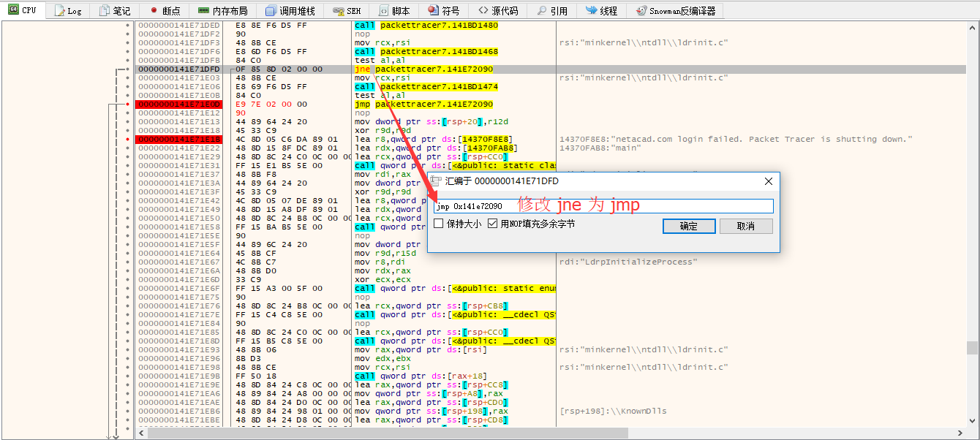Click lea rdx,qword ptr ds:[14370FAB8] instruction
The height and width of the screenshot is (440, 980).
tap(437, 148)
